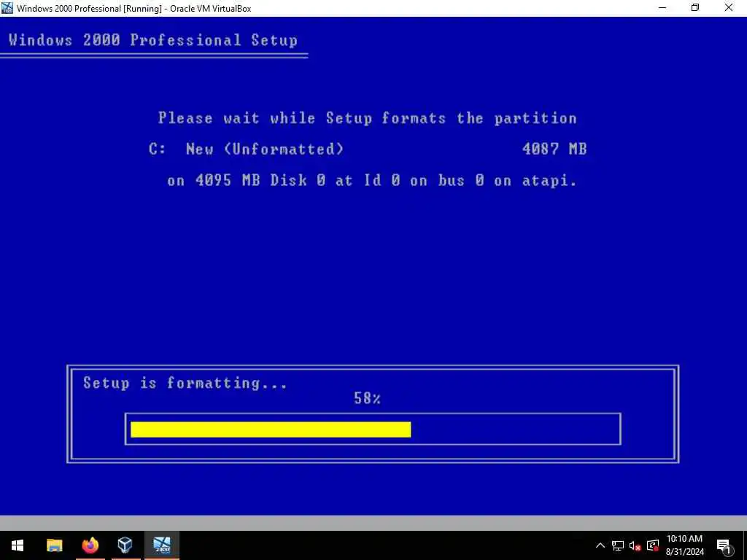Click the yellow formatting progress bar
747x560 pixels.
click(x=271, y=429)
